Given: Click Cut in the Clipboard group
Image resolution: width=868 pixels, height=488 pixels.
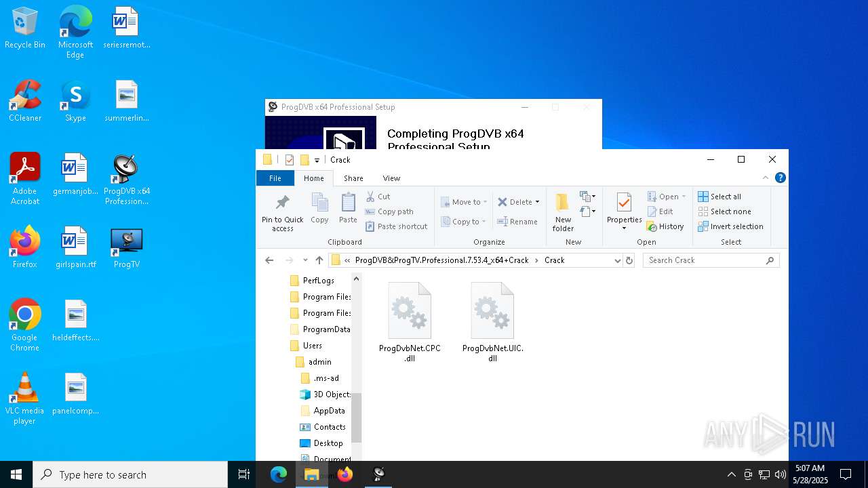Looking at the screenshot, I should coord(378,197).
